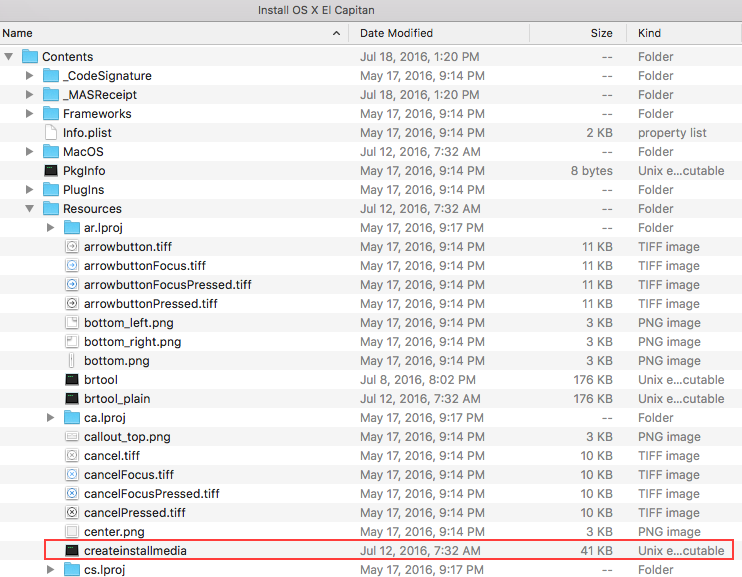
Task: Select the _MASReceipt folder icon
Action: [51, 94]
